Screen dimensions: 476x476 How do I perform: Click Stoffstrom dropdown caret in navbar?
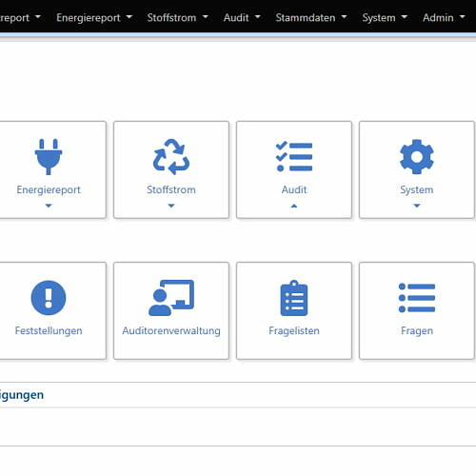[x=206, y=16]
